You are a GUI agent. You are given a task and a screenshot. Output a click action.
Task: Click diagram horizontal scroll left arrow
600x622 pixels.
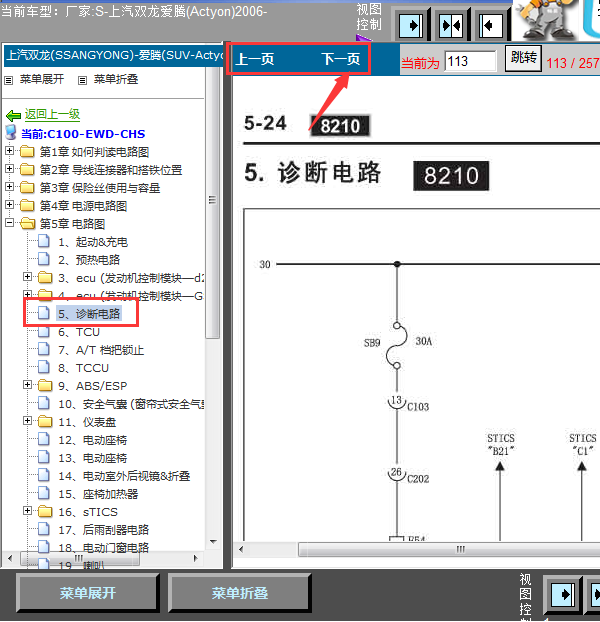point(241,549)
